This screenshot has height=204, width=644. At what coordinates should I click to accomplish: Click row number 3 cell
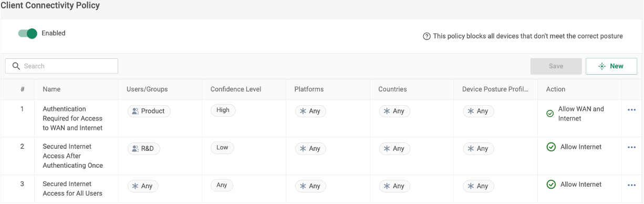pyautogui.click(x=22, y=184)
